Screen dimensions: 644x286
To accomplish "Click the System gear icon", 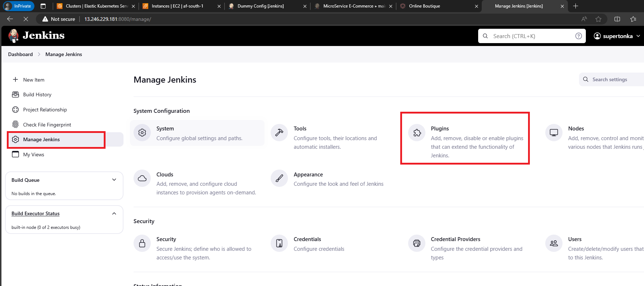I will [142, 133].
